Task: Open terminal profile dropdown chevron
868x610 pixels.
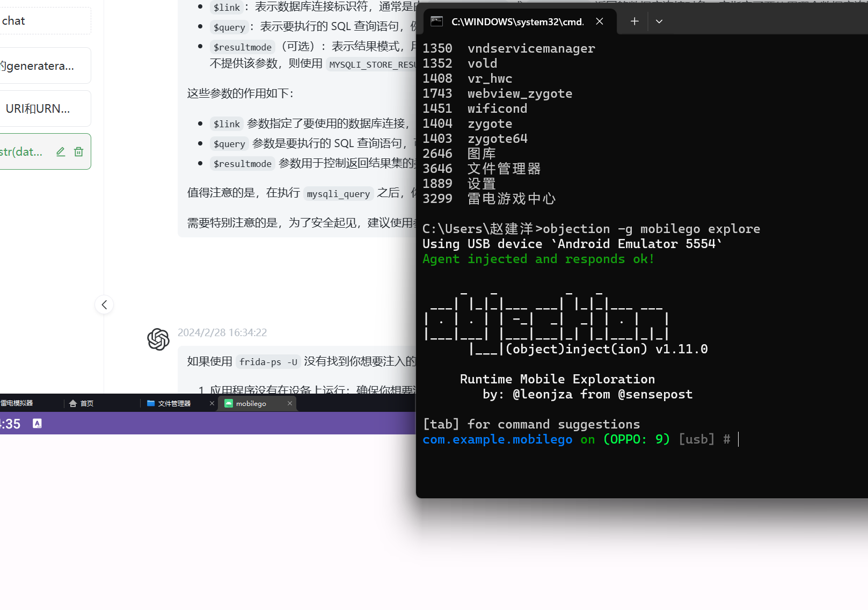Action: point(659,21)
